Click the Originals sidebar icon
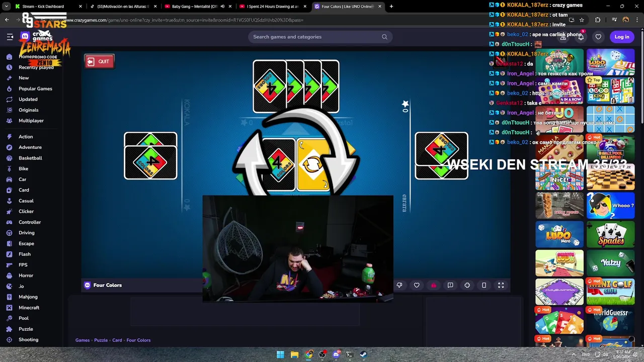 9,110
